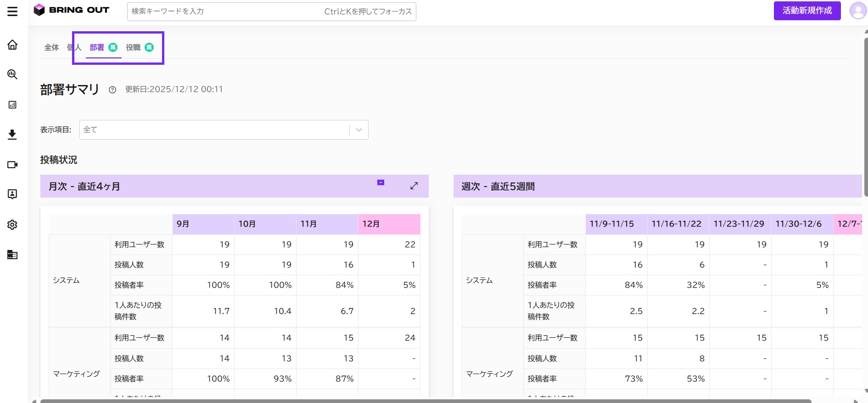Switch to the 全体 tab

51,47
